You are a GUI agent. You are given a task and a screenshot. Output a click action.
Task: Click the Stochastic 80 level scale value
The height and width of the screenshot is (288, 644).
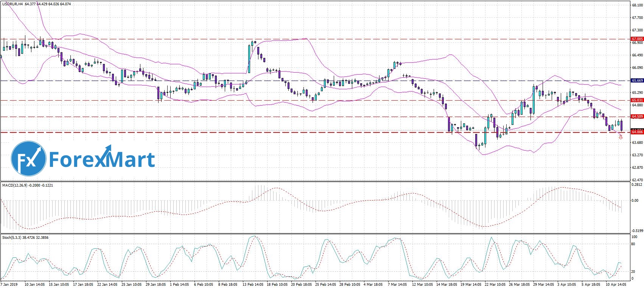click(x=633, y=244)
